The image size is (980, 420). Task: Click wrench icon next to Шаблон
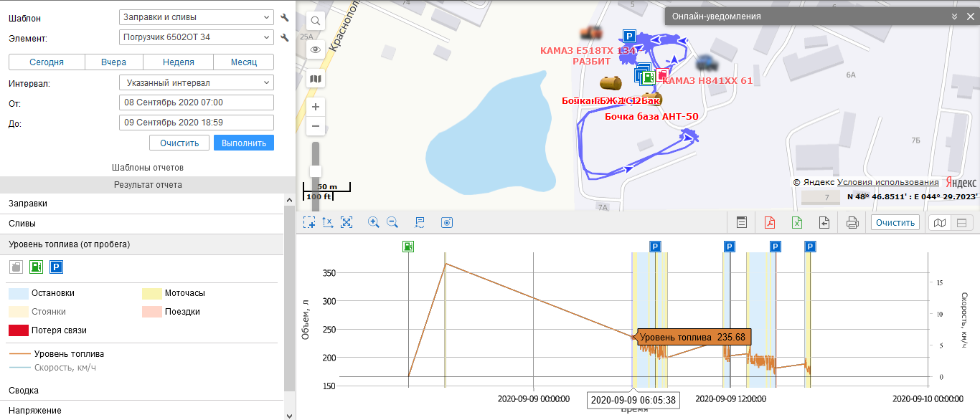pos(285,17)
